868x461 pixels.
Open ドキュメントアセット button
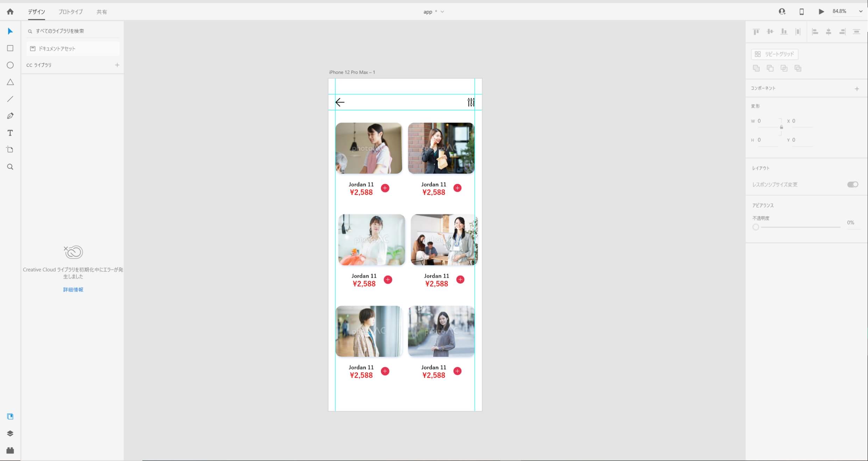tap(73, 49)
